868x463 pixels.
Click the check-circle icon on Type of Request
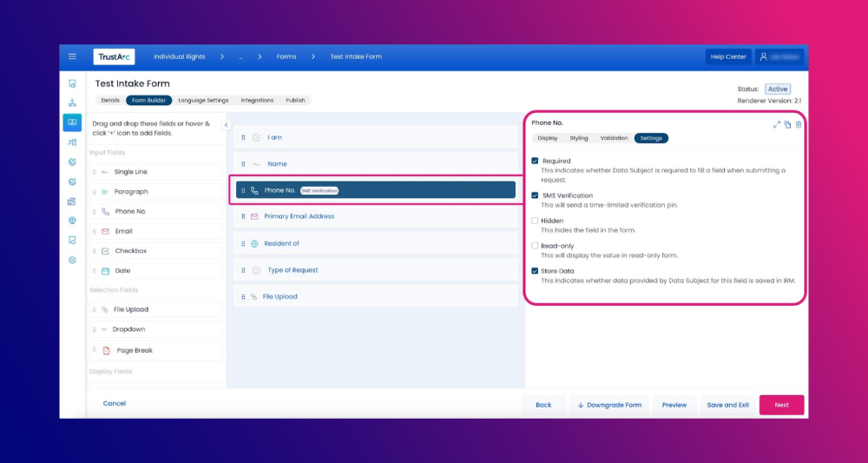(x=256, y=270)
